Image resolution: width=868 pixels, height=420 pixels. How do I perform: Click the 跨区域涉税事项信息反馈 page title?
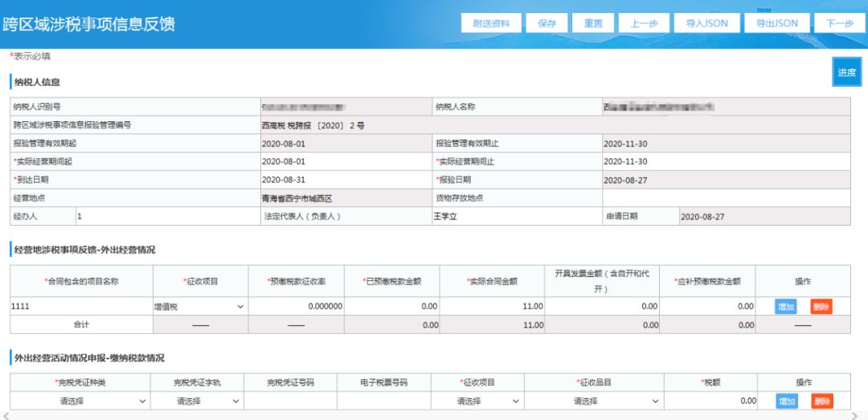tap(88, 24)
